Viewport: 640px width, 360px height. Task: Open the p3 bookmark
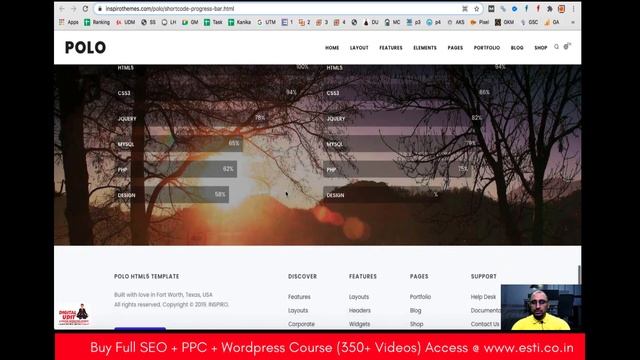point(413,22)
